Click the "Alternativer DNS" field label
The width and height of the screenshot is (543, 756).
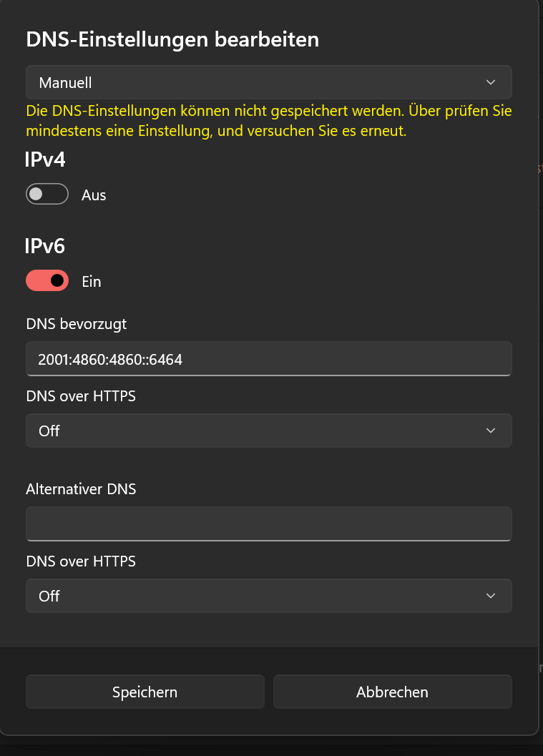[81, 489]
